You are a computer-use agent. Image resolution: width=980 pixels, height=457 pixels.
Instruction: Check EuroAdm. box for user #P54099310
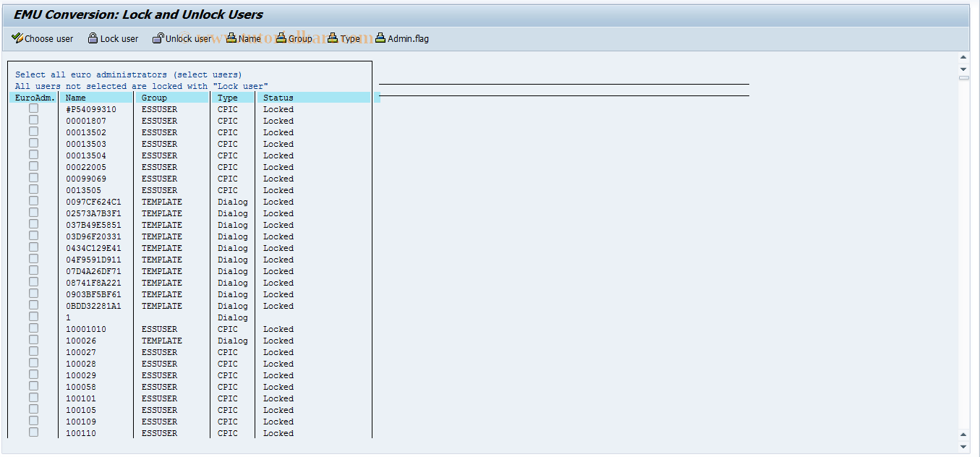33,108
